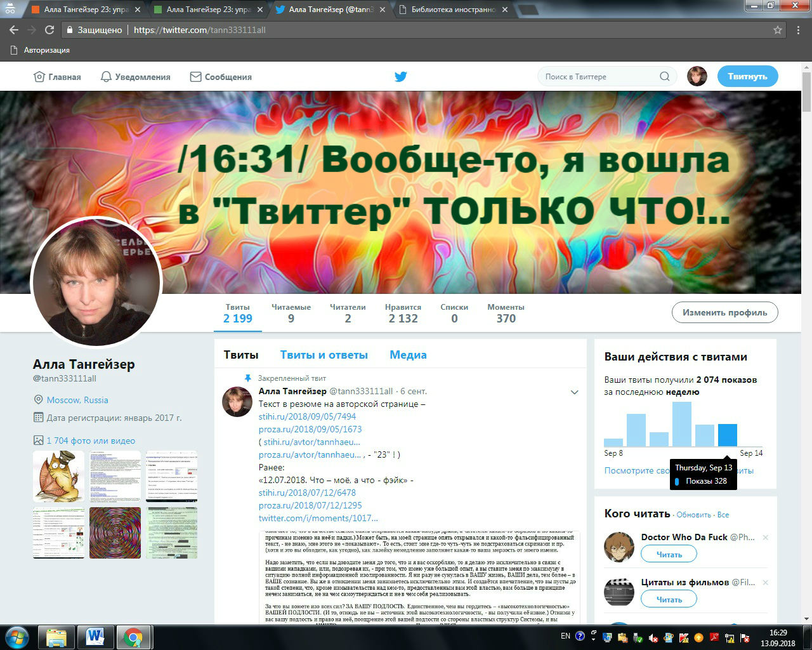Open the cartoon cat media thumbnail
The image size is (812, 650).
[x=58, y=477]
